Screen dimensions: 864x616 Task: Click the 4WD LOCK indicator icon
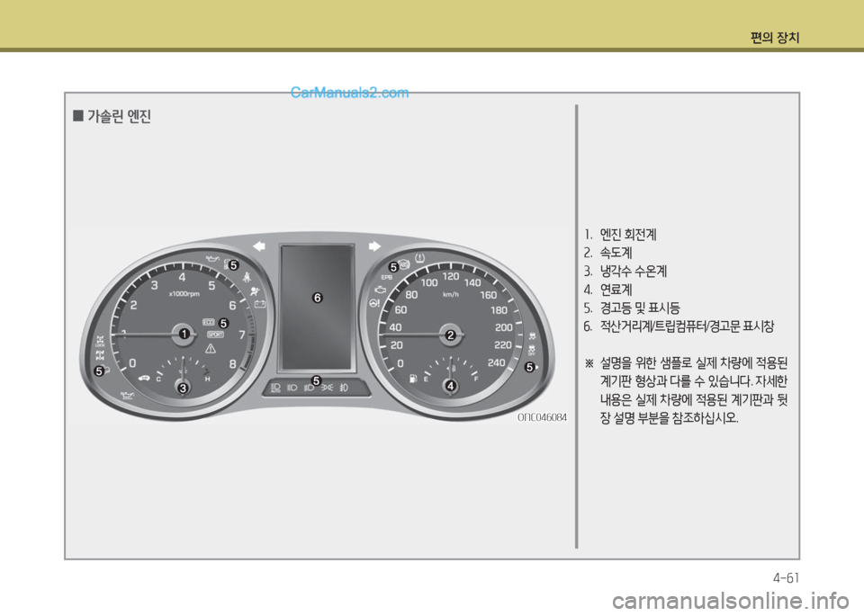coord(100,340)
